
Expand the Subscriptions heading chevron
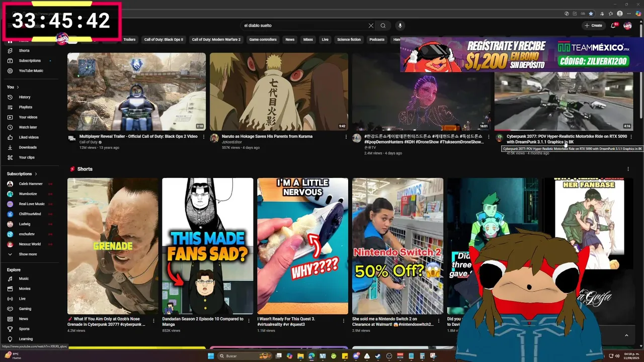pos(36,174)
